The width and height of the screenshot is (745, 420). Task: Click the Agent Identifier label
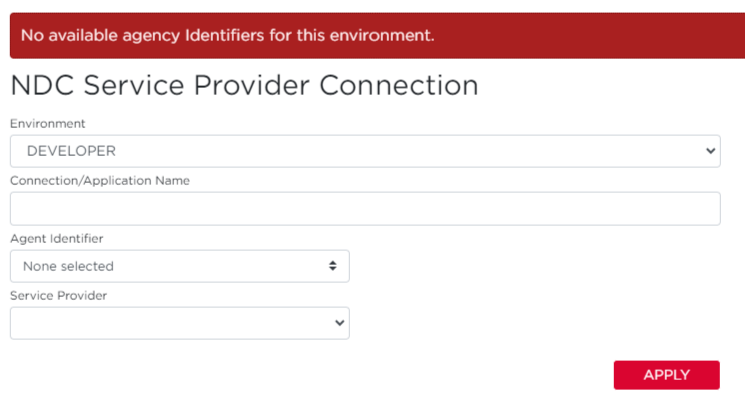coord(57,239)
